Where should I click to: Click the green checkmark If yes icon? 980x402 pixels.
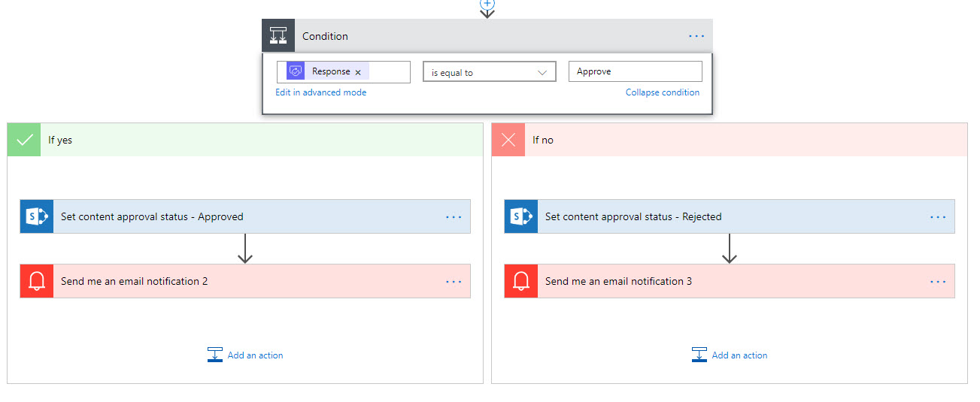coord(25,140)
